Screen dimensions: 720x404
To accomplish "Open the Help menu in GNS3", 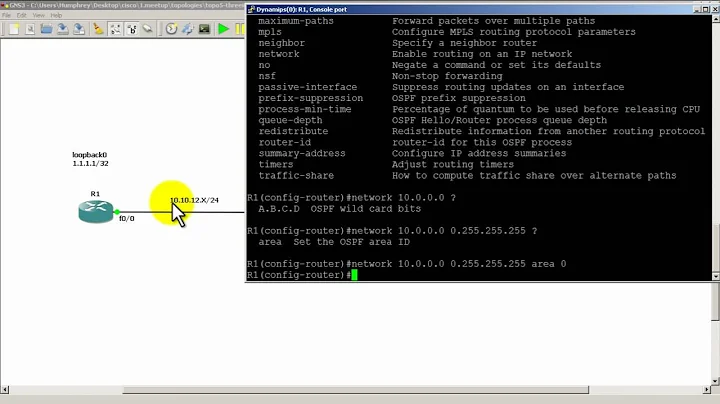I will pyautogui.click(x=56, y=15).
